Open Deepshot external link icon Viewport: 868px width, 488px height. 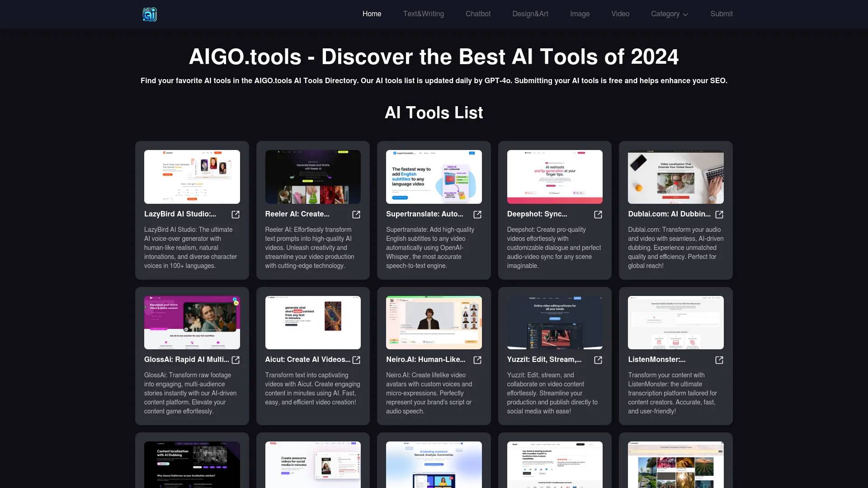pos(598,215)
